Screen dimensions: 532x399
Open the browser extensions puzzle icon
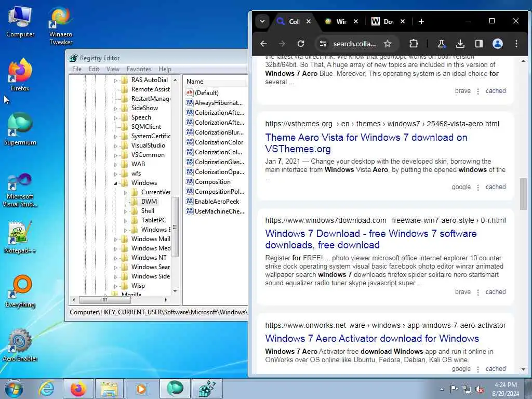[x=414, y=44]
